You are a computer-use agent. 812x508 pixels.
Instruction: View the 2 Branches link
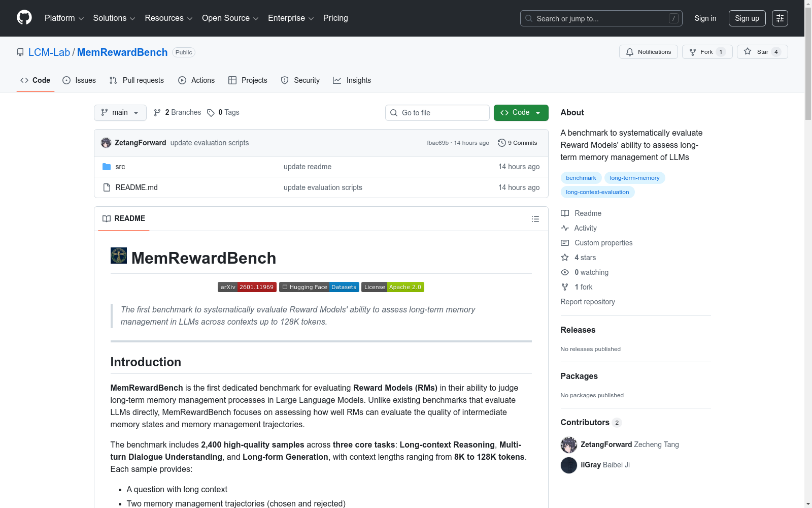pyautogui.click(x=178, y=112)
